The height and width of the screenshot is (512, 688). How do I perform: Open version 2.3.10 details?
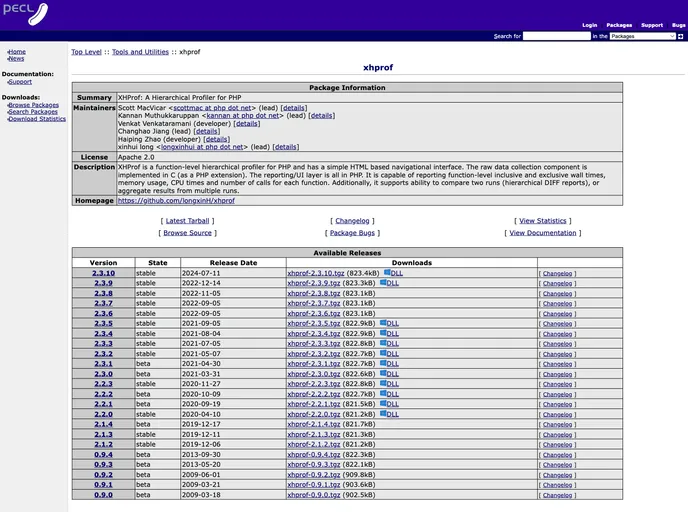(x=104, y=273)
